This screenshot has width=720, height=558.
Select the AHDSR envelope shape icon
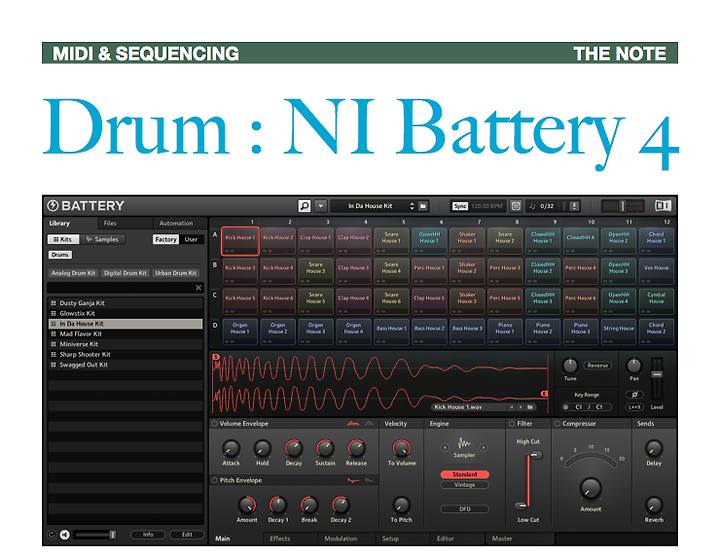(353, 423)
